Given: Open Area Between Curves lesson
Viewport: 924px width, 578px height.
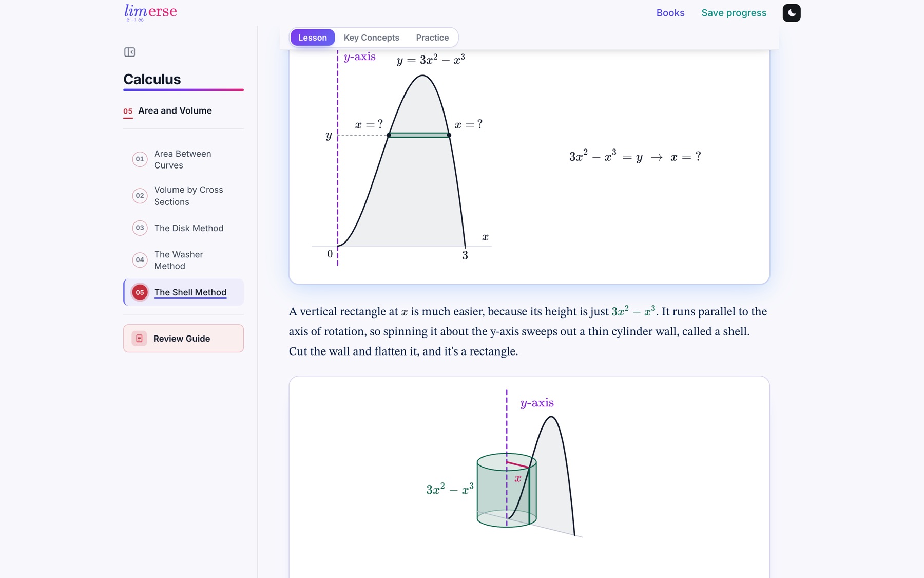Looking at the screenshot, I should click(183, 159).
